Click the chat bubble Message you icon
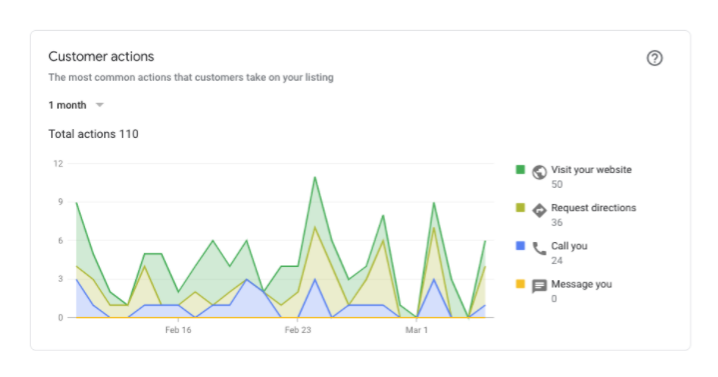Screen dimensions: 718x377 pyautogui.click(x=539, y=286)
